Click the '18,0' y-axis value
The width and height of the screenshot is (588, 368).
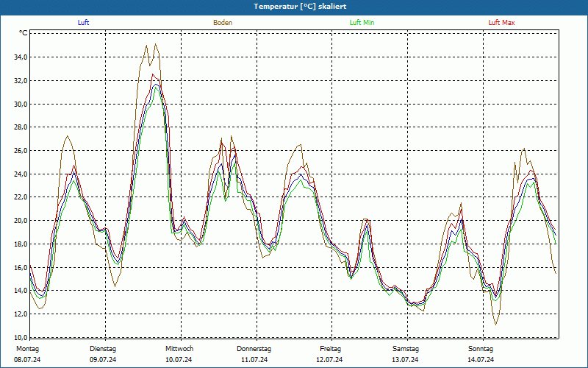click(21, 244)
